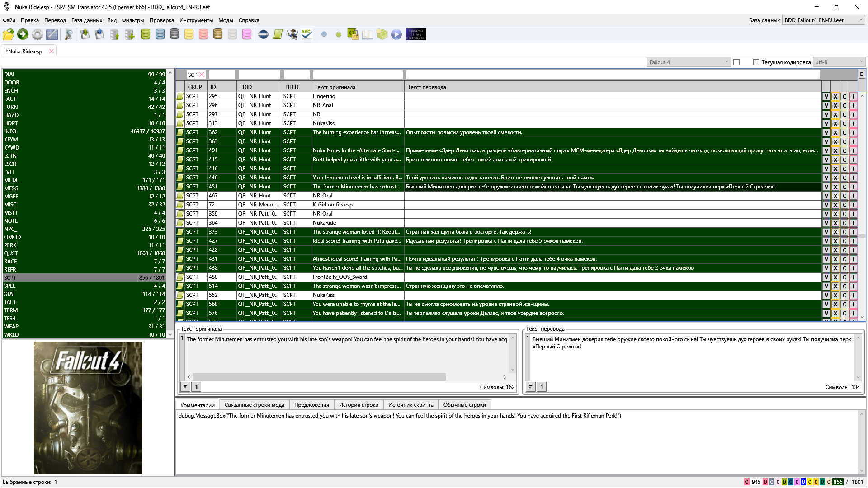Click the ABC spell check icon
The height and width of the screenshot is (488, 868).
(x=307, y=34)
